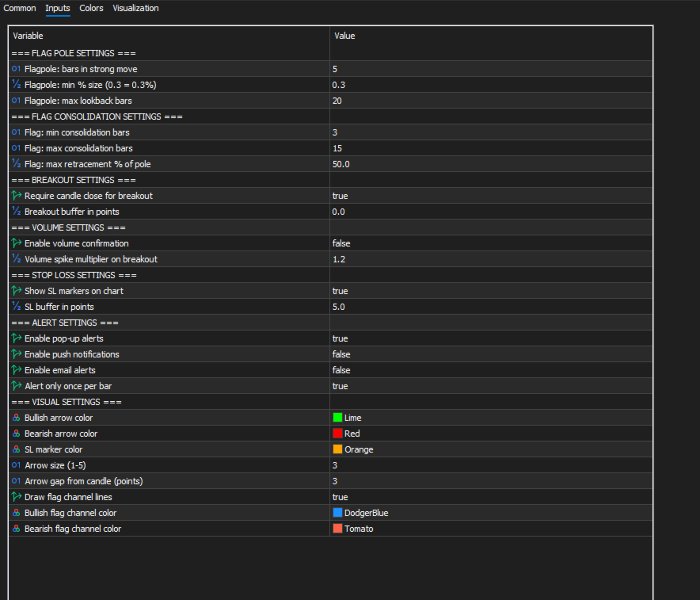Edit Breakout buffer value 0.0
The height and width of the screenshot is (600, 700).
(338, 212)
